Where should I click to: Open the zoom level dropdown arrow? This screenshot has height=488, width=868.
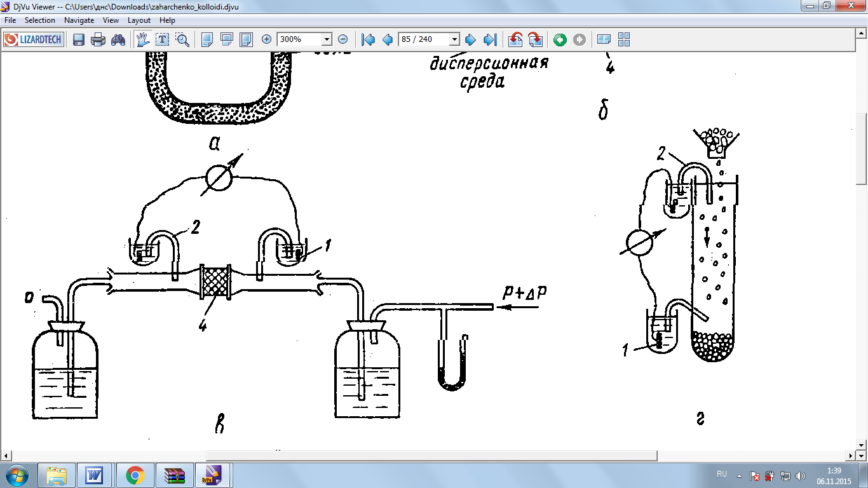pyautogui.click(x=327, y=39)
